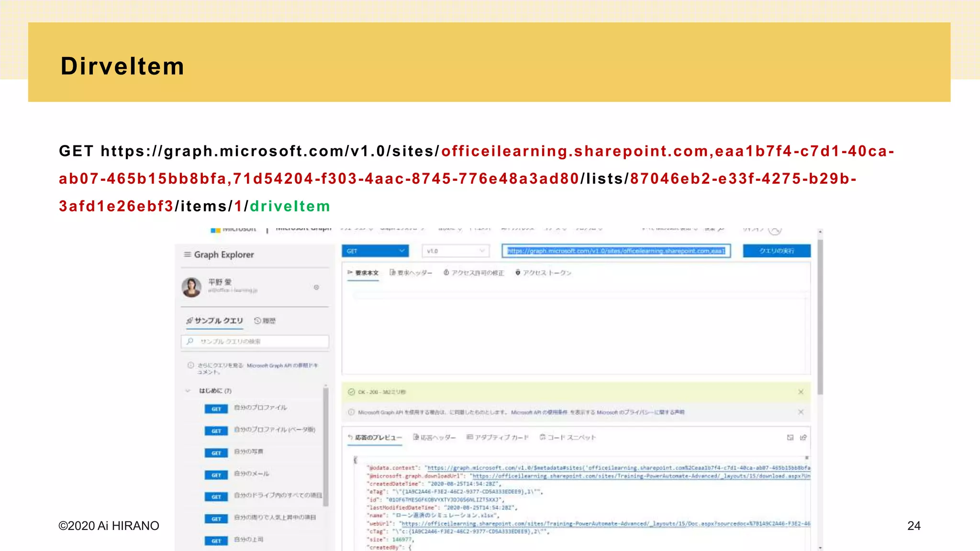
Task: Open the Microsoft Graph API reference documentation link
Action: pos(282,365)
